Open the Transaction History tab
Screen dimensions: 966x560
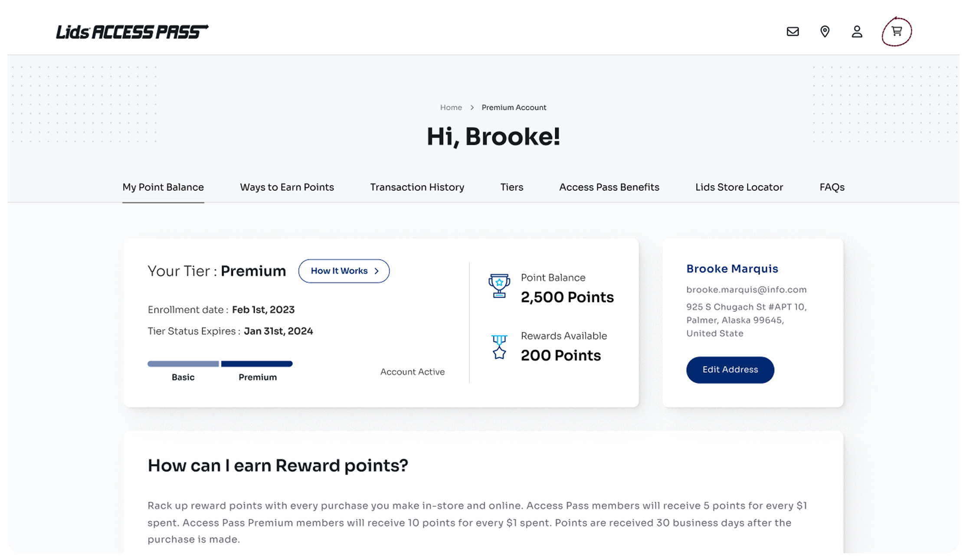pos(417,187)
